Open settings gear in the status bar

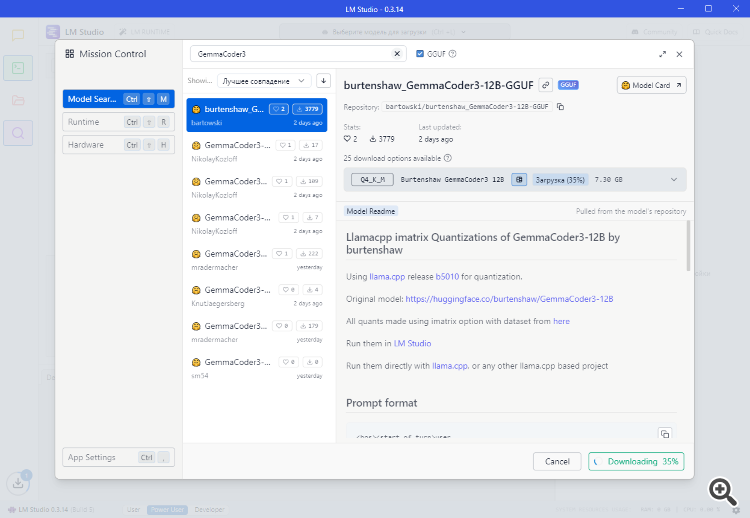tap(736, 510)
